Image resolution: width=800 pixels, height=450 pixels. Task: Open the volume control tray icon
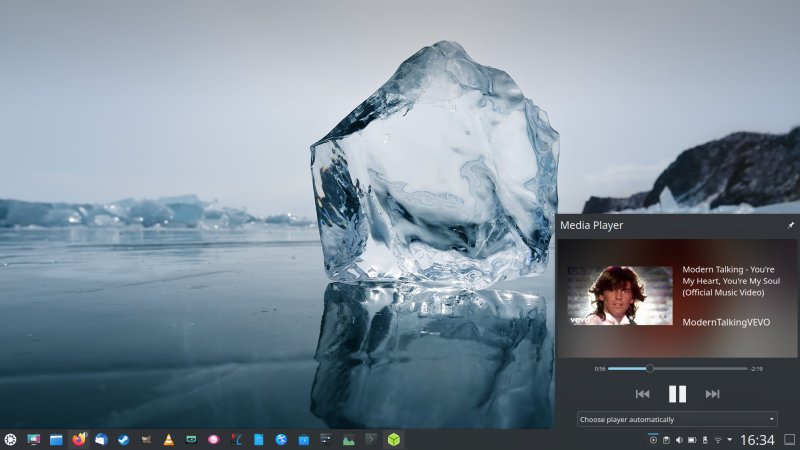679,440
